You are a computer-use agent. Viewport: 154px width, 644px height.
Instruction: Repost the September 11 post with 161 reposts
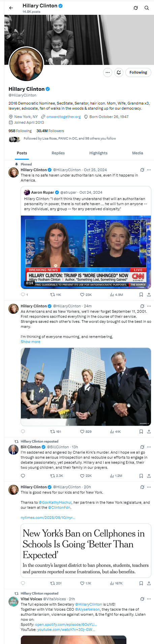pyautogui.click(x=56, y=431)
